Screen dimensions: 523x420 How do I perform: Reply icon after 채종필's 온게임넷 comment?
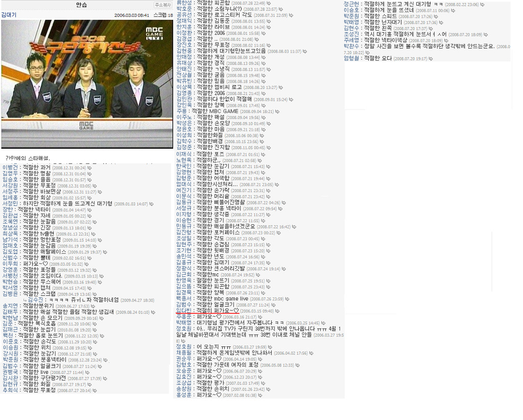click(x=311, y=353)
